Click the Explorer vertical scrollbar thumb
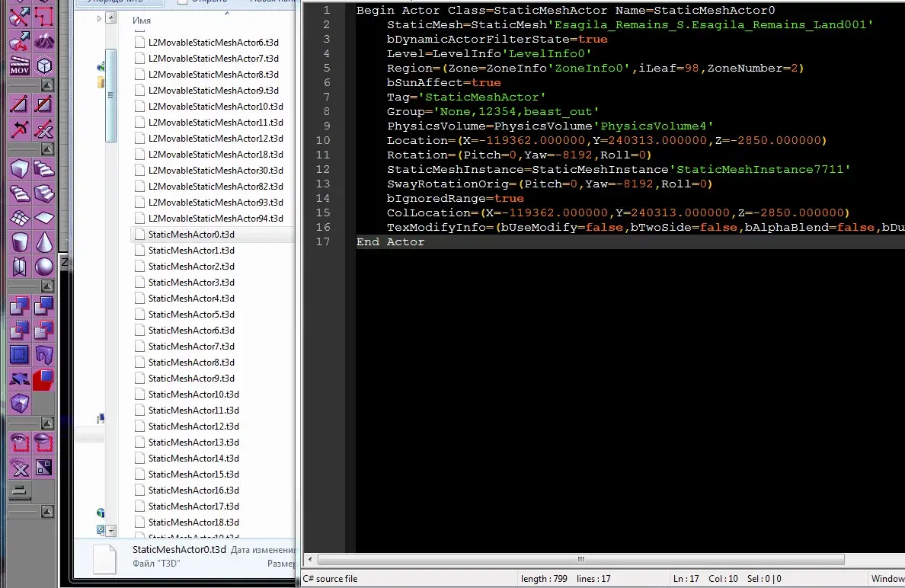The width and height of the screenshot is (905, 588). [110, 95]
